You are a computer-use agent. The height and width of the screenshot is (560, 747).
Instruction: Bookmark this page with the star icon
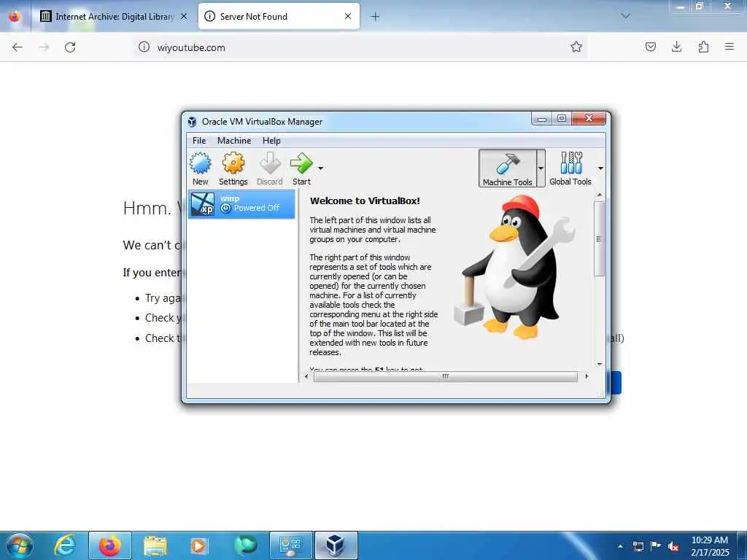tap(576, 47)
